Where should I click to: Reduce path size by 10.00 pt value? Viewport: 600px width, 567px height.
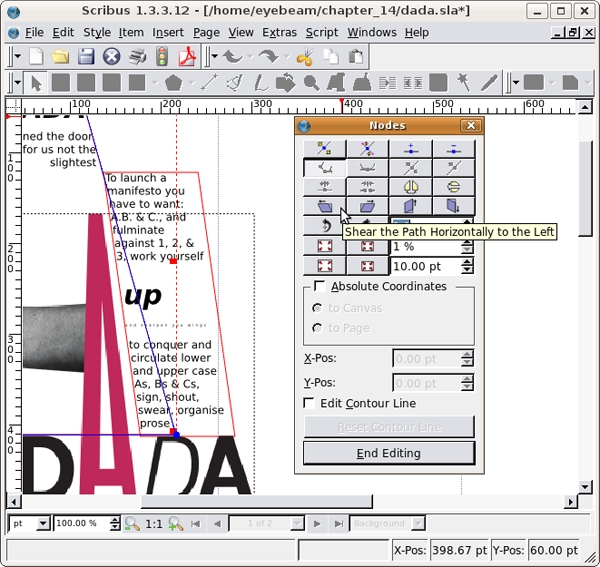[x=367, y=266]
